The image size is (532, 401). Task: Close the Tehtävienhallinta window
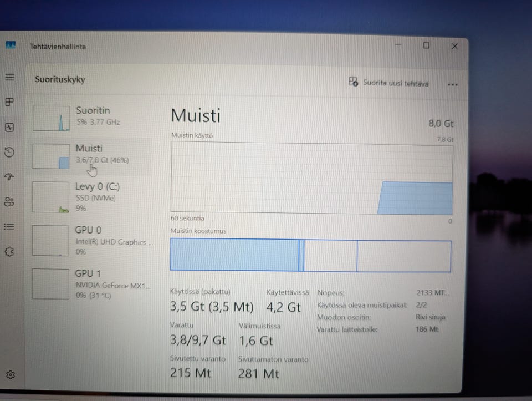tap(454, 46)
